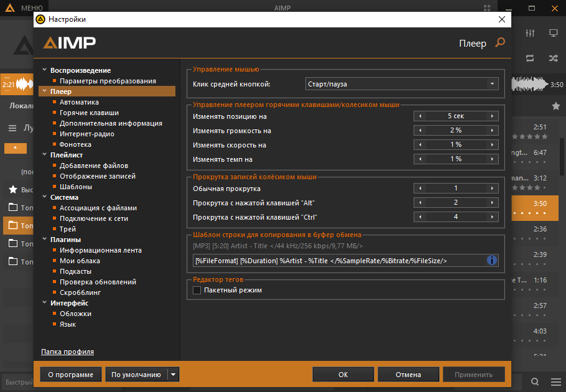This screenshot has height=392, width=566.
Task: Open Подкасты settings page
Action: 75,271
